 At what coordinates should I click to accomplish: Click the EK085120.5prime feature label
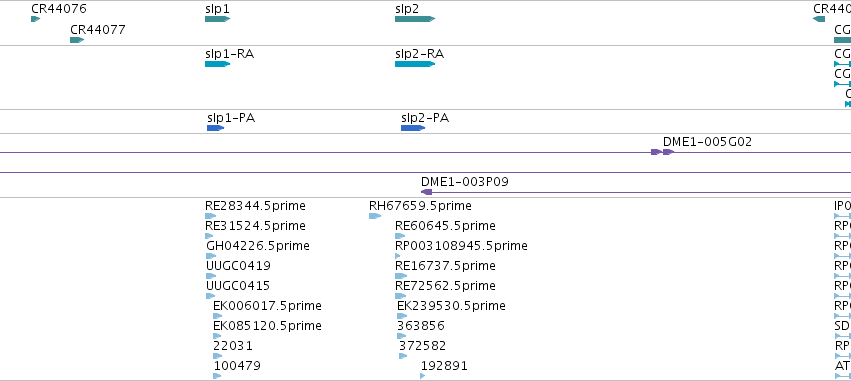[x=268, y=326]
